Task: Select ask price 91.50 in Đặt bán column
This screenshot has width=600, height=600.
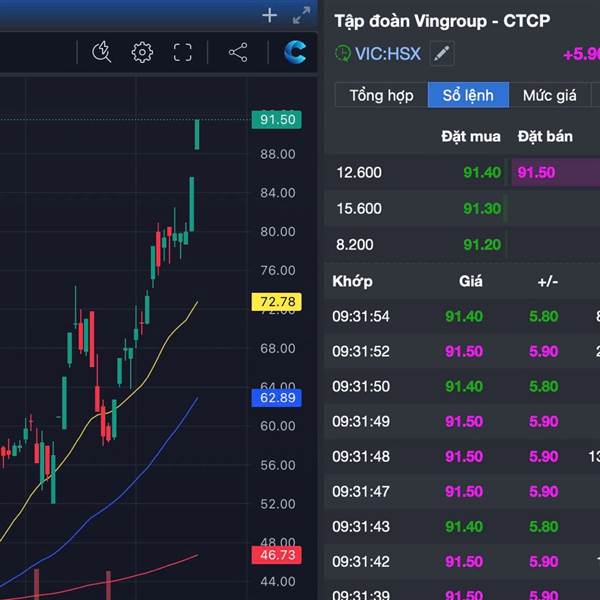Action: [536, 173]
